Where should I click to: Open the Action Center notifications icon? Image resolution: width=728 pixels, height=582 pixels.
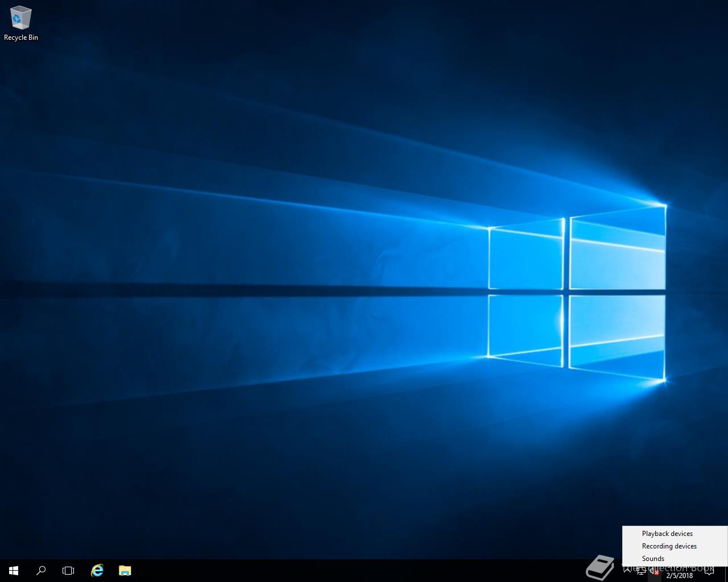(x=709, y=571)
